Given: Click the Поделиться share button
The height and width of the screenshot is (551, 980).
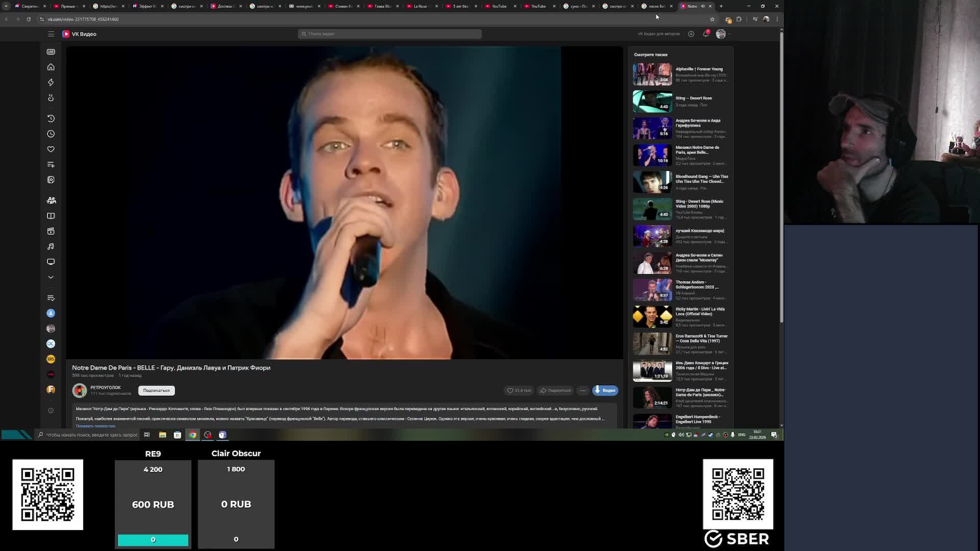Looking at the screenshot, I should click(x=556, y=391).
